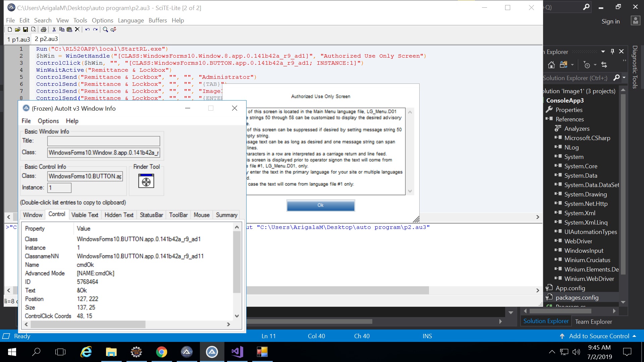644x362 pixels.
Task: Click the Save floppy disk toolbar icon
Action: click(x=25, y=29)
